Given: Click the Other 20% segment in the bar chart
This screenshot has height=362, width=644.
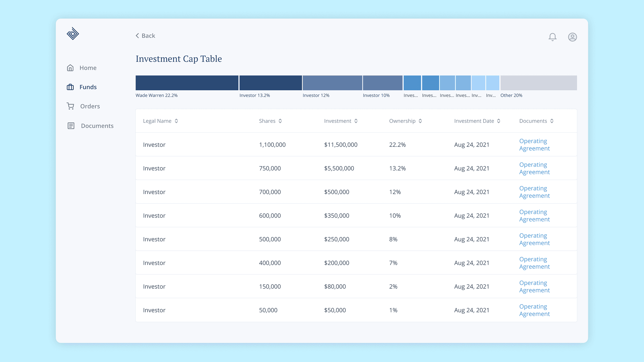Looking at the screenshot, I should [x=538, y=83].
